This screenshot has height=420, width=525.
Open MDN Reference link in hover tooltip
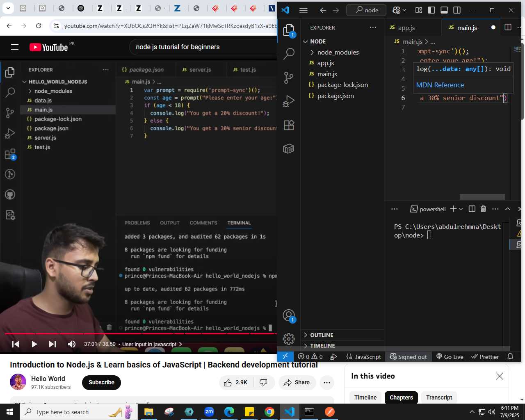coord(440,85)
